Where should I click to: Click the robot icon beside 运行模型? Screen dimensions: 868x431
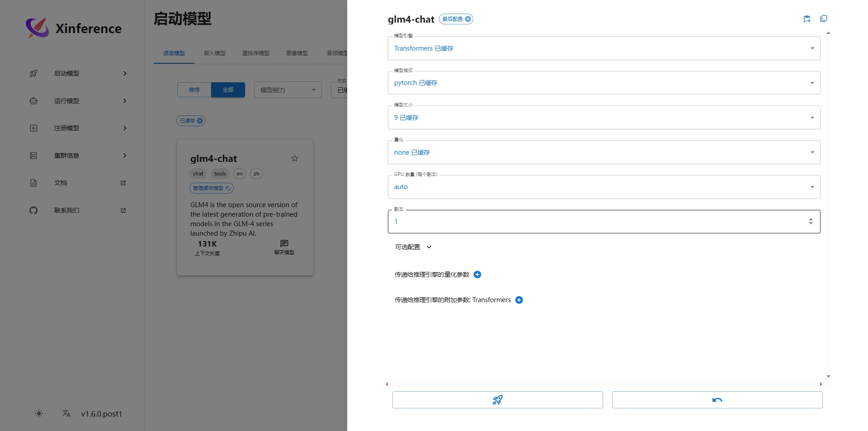[x=33, y=101]
